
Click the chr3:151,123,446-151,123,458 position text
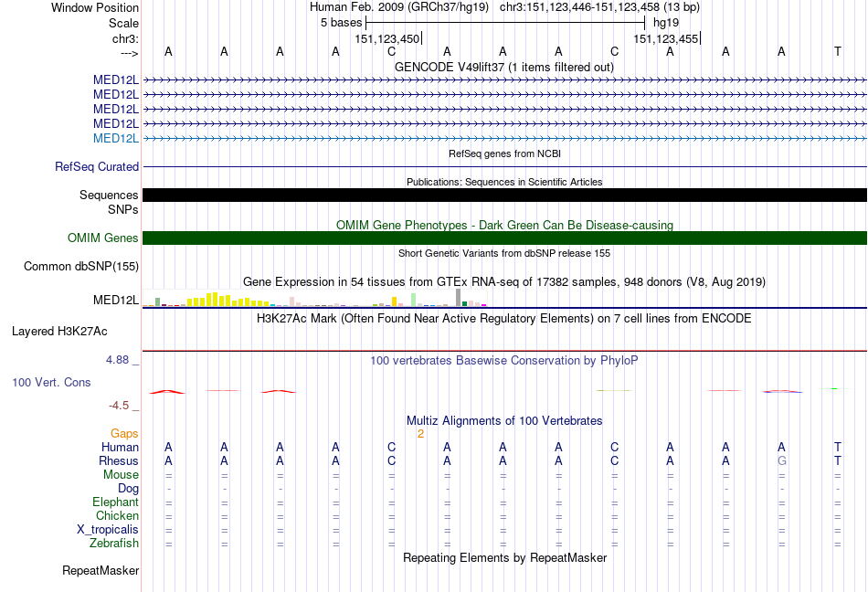pyautogui.click(x=599, y=7)
